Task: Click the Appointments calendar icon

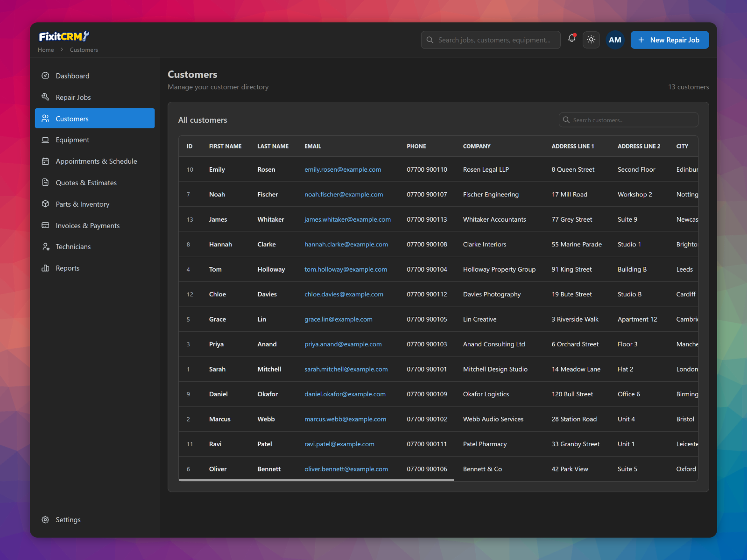Action: [x=45, y=161]
